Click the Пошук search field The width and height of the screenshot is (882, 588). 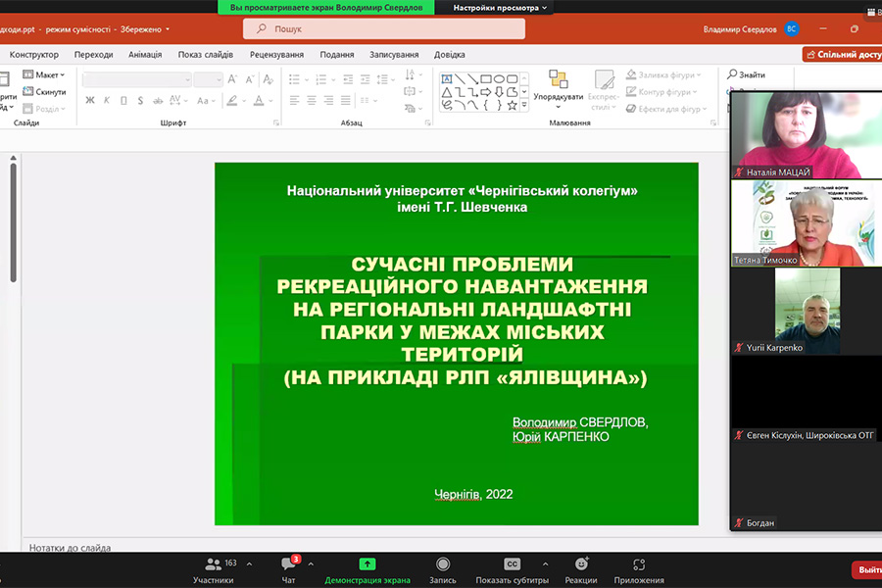pyautogui.click(x=383, y=29)
